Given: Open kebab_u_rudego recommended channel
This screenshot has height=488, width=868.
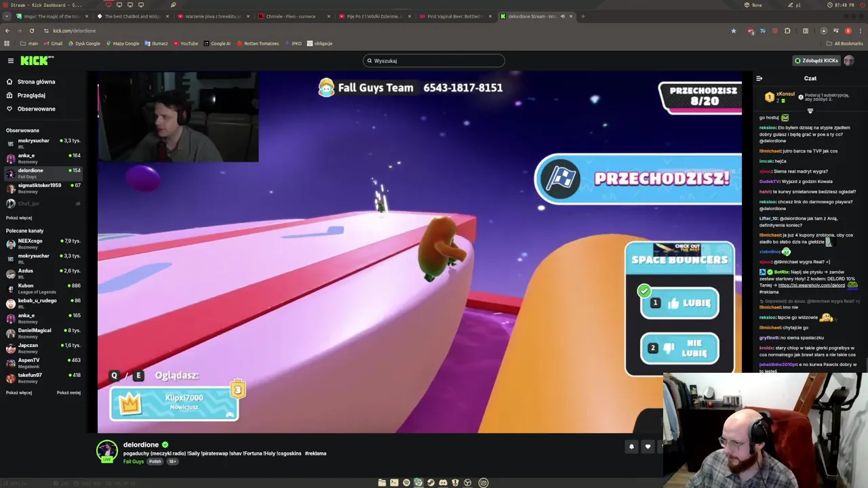Looking at the screenshot, I should pyautogui.click(x=43, y=303).
